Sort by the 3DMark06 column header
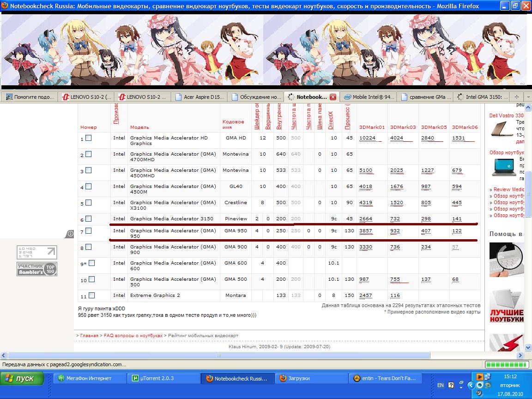Image resolution: width=532 pixels, height=399 pixels. 465,127
